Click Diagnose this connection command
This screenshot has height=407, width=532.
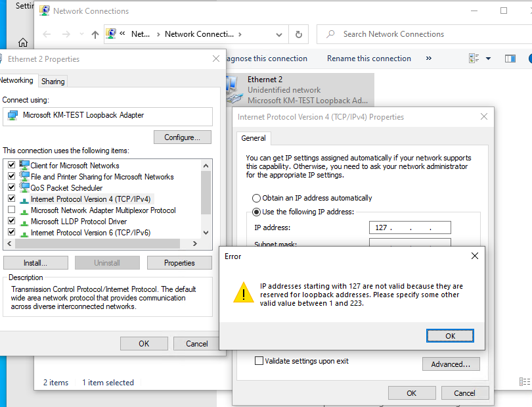pyautogui.click(x=267, y=59)
